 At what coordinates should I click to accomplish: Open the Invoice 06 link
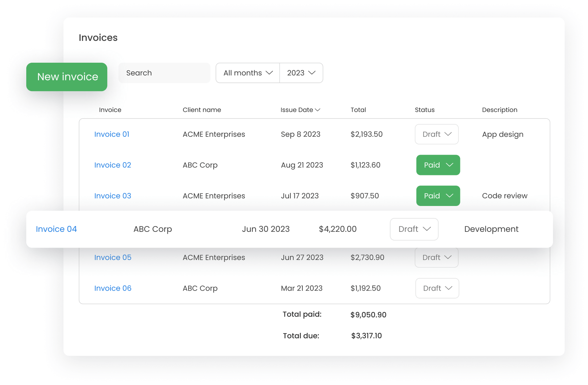[112, 288]
